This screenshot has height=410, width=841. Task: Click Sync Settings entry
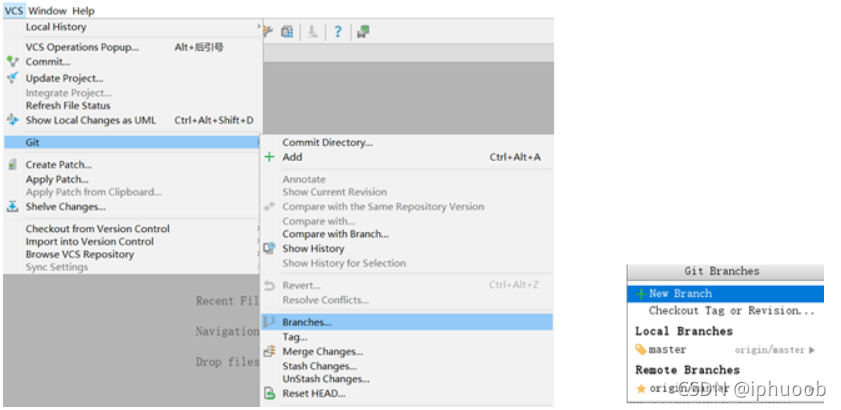coord(57,267)
